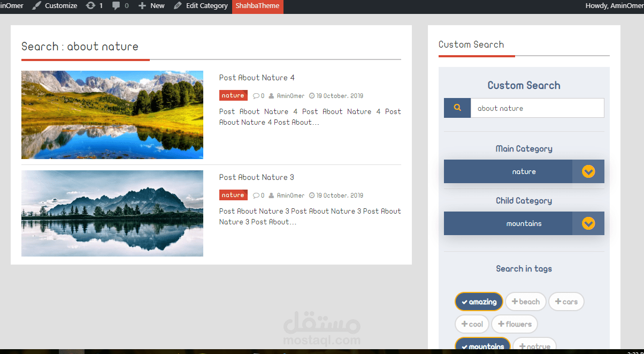Click 19 October, 2019 date on Nature 3 post
Screen dimensions: 644x354
pyautogui.click(x=340, y=195)
